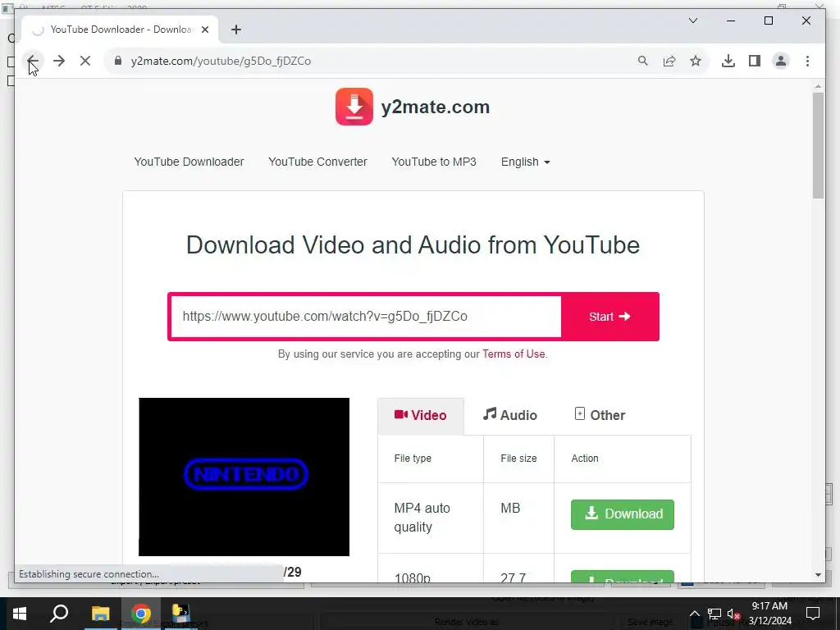Share this page icon

tap(669, 61)
